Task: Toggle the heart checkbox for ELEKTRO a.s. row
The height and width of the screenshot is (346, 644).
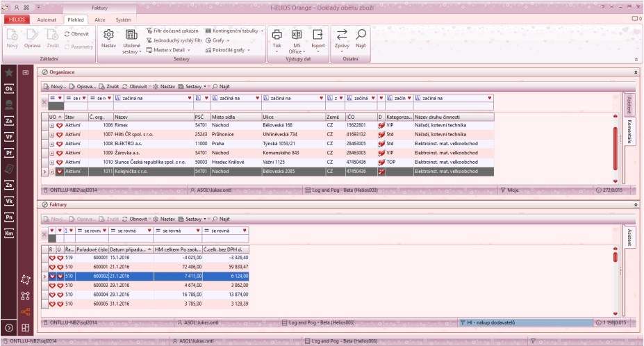Action: [59, 144]
